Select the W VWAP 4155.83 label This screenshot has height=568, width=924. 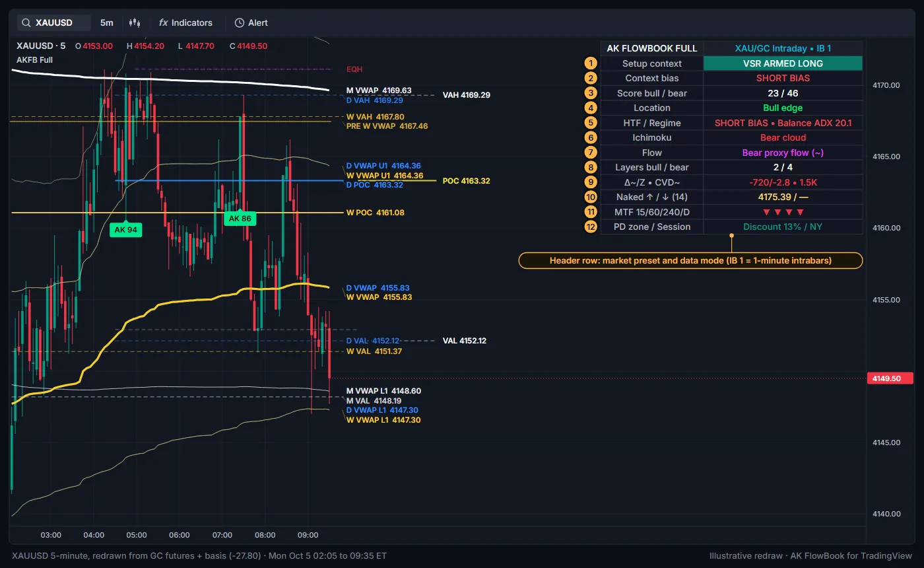pos(379,297)
